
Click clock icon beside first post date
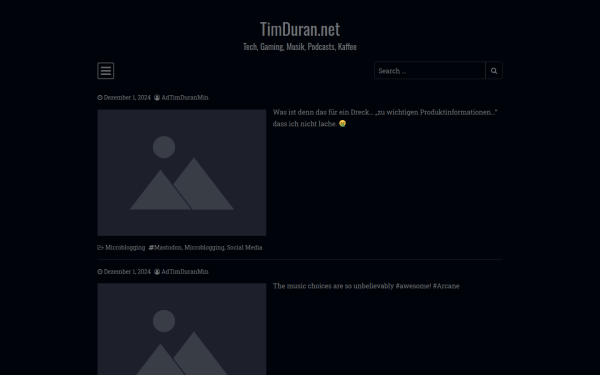(x=100, y=98)
